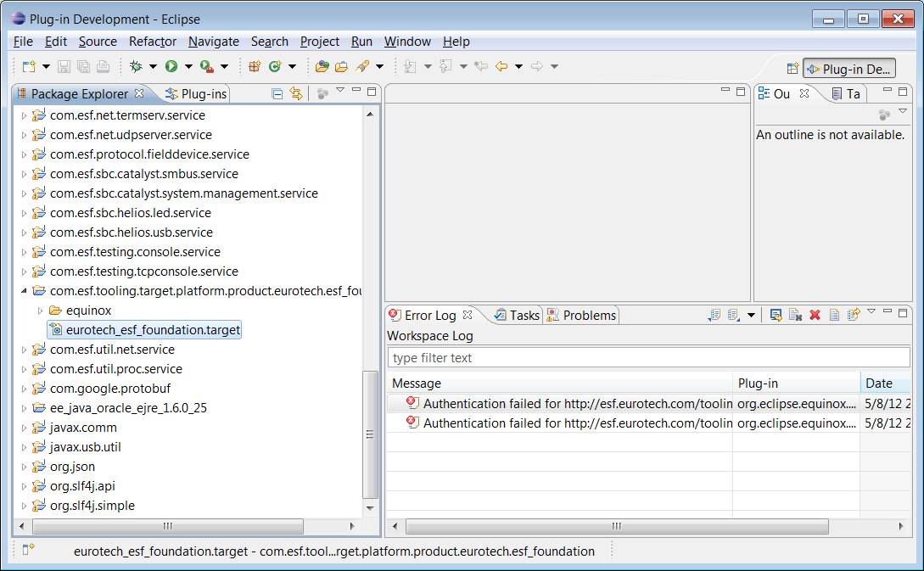The height and width of the screenshot is (571, 924).
Task: Select the org.slf4j.simple project
Action: [92, 506]
